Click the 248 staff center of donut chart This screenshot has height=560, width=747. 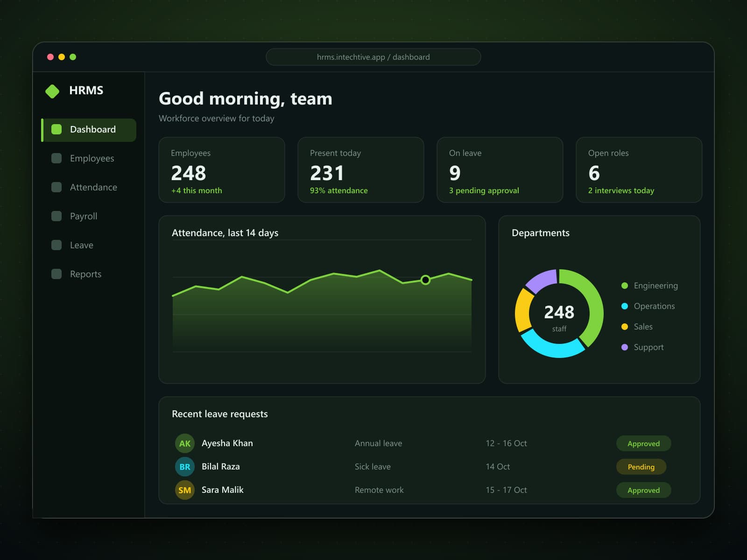point(559,317)
